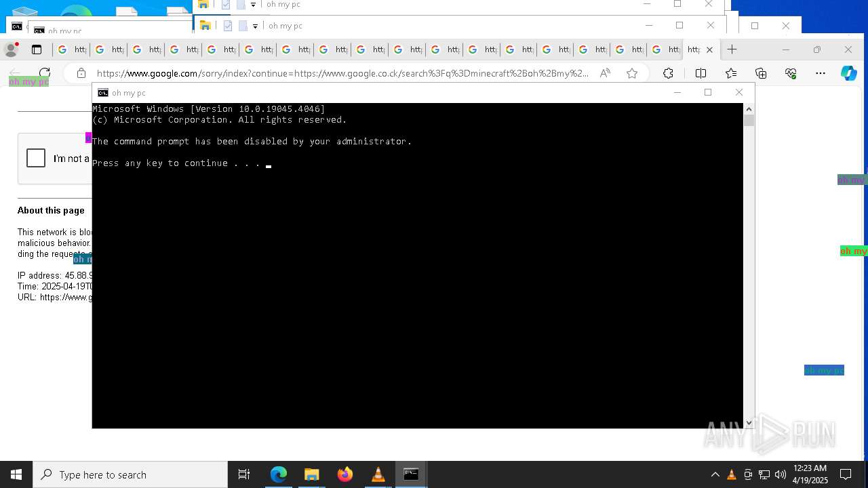Close the active Edge tab
The width and height of the screenshot is (868, 488).
pyautogui.click(x=709, y=49)
